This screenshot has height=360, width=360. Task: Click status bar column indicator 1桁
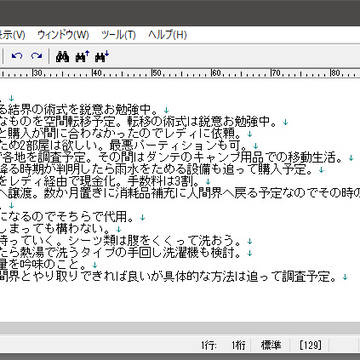pos(239,345)
